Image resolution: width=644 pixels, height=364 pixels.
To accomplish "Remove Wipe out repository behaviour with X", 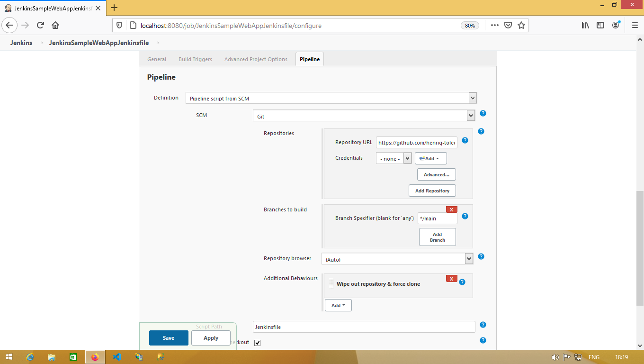I will tap(452, 279).
